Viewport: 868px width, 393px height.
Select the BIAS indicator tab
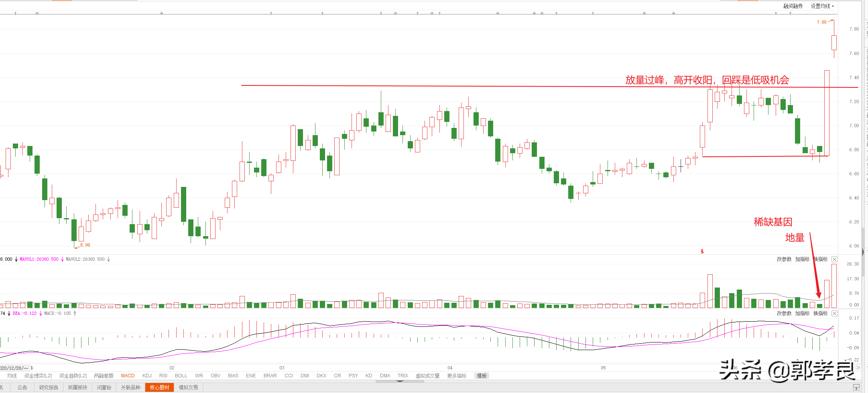233,376
